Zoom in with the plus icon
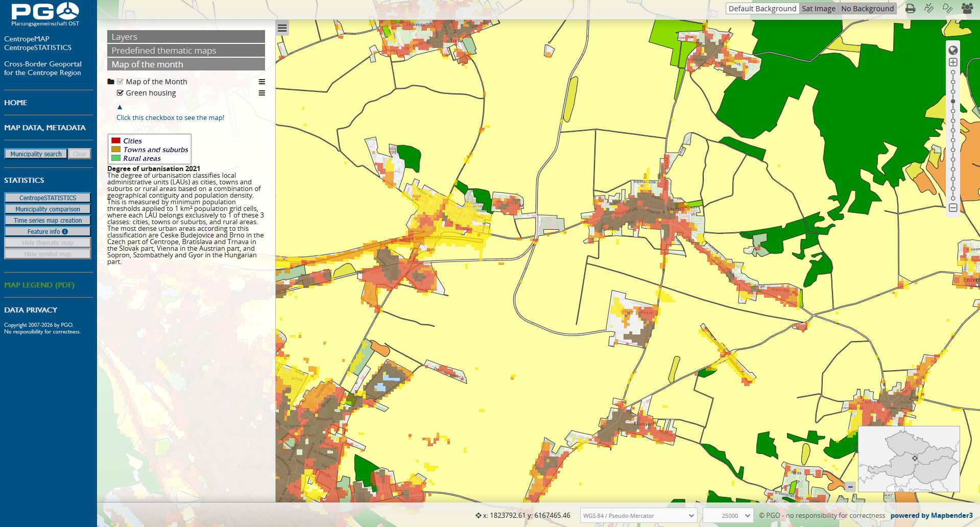This screenshot has width=980, height=527. click(953, 62)
